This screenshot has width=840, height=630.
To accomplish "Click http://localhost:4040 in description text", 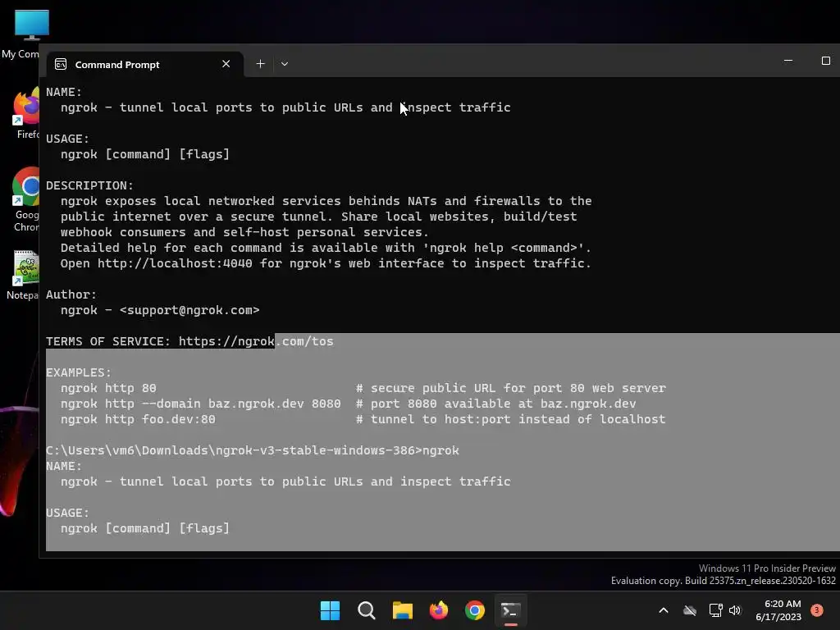I will coord(175,263).
